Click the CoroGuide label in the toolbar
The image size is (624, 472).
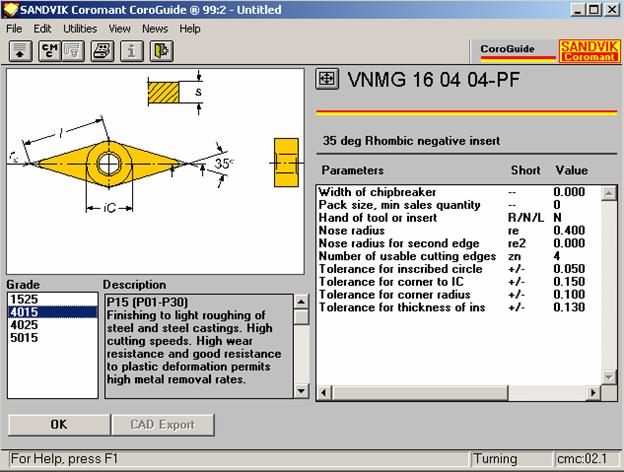[x=507, y=49]
